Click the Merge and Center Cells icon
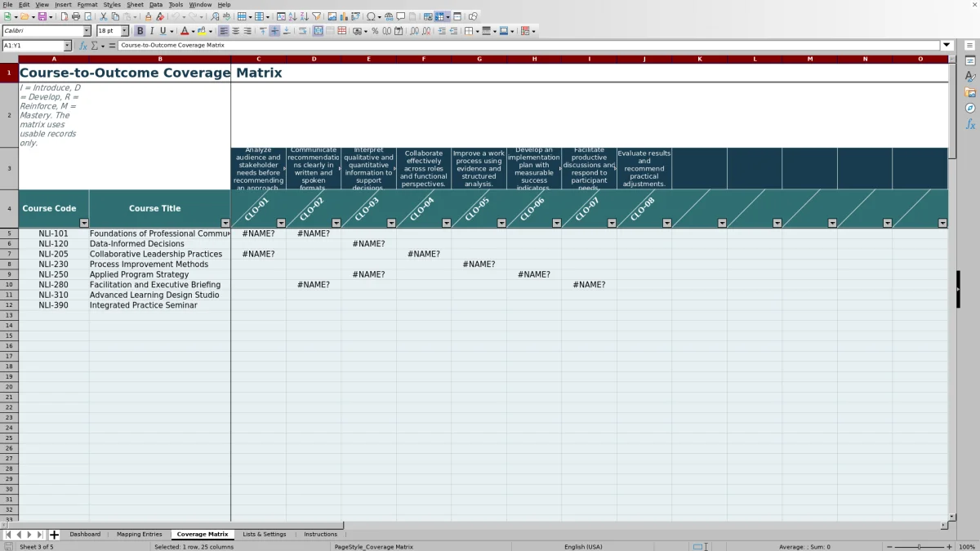This screenshot has width=980, height=551. [x=318, y=31]
